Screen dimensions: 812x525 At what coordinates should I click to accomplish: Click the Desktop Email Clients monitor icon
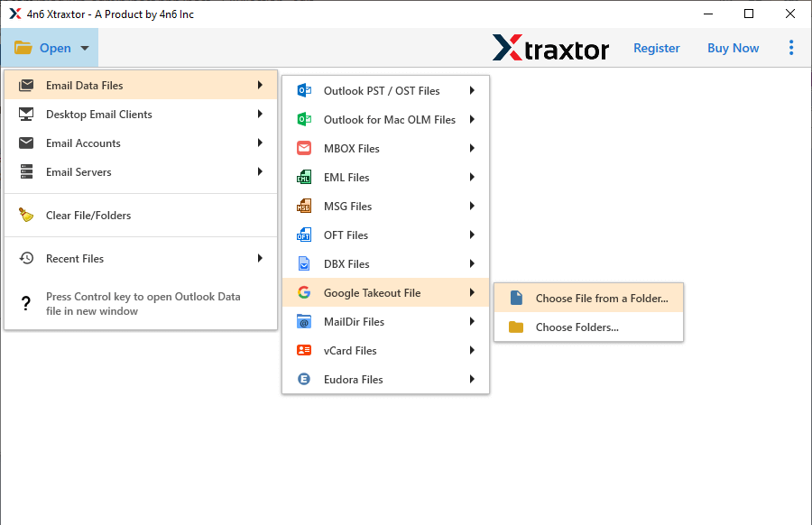pos(27,115)
